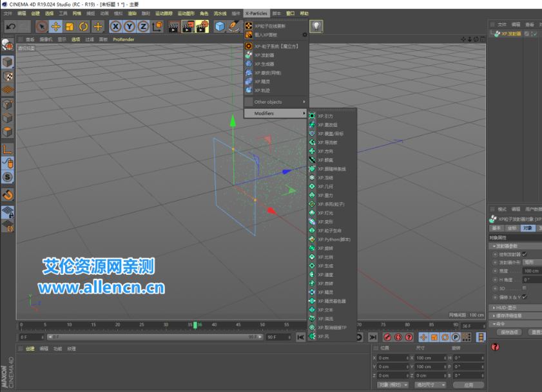Select XP.Python(脚本) modifier entry

tap(332, 239)
